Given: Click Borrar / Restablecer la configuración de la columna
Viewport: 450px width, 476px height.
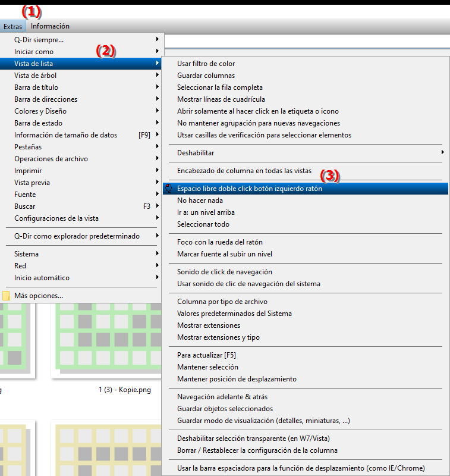Looking at the screenshot, I should coord(257,450).
